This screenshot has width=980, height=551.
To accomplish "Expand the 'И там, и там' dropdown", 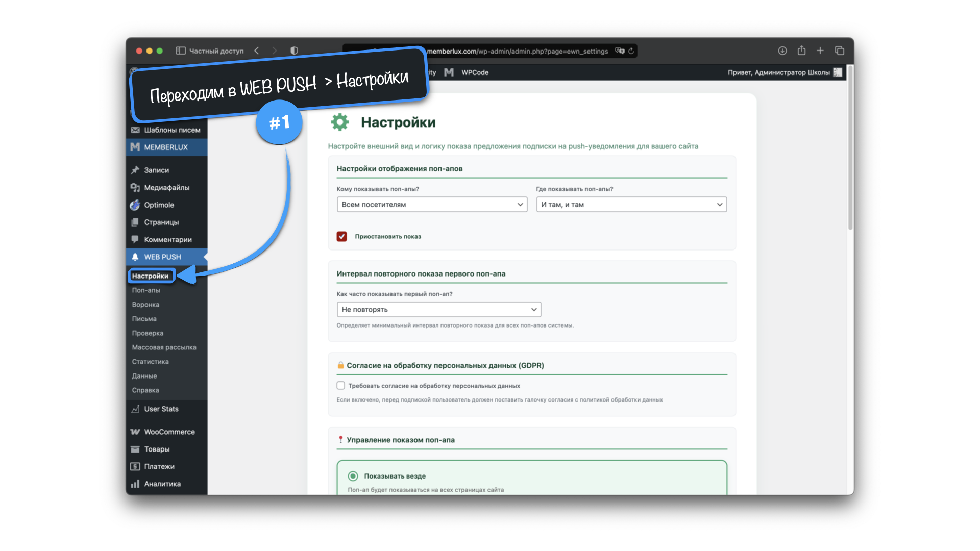I will 631,205.
